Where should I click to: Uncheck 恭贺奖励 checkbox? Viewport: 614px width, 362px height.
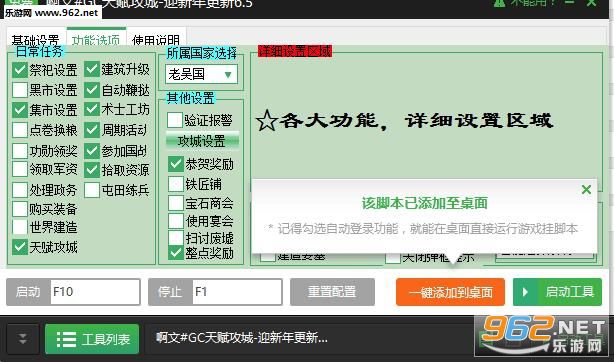176,164
